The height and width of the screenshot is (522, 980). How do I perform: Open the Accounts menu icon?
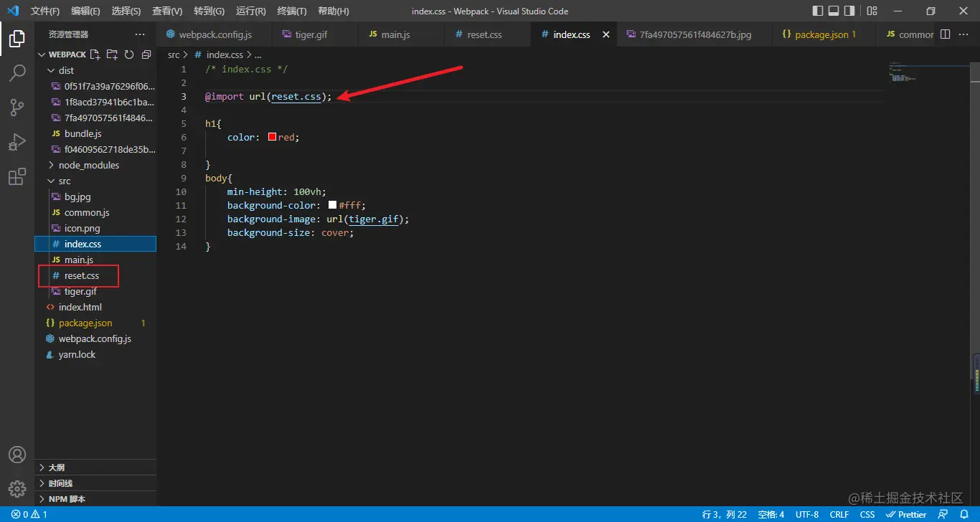point(17,455)
